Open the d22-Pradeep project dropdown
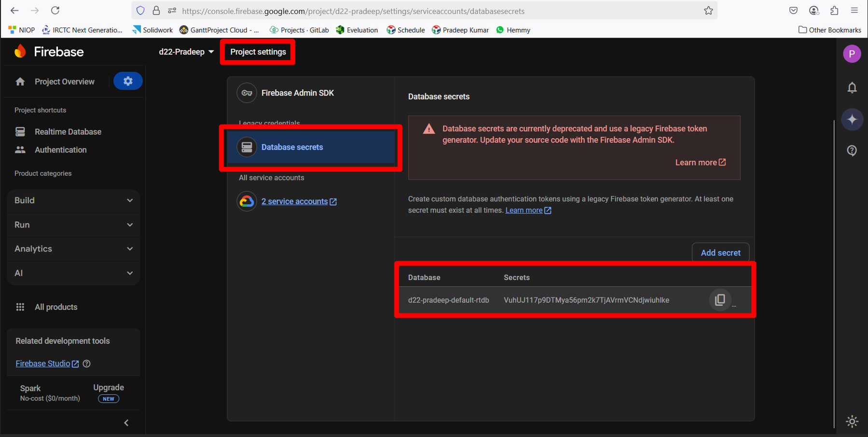Screen dimensions: 868x437 pyautogui.click(x=186, y=52)
